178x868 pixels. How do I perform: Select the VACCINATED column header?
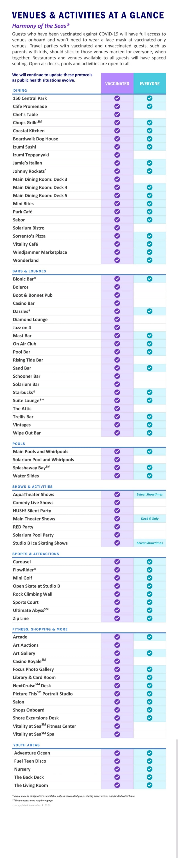point(117,84)
